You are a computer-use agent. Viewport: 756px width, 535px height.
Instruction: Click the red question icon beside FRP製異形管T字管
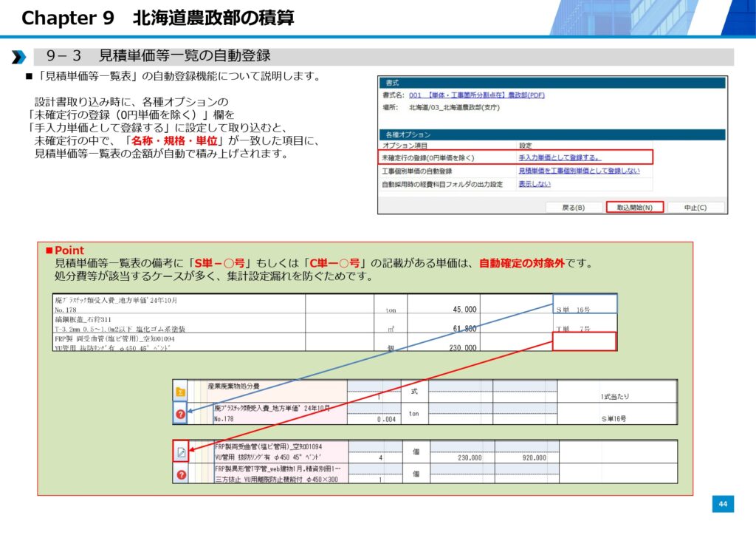[181, 474]
